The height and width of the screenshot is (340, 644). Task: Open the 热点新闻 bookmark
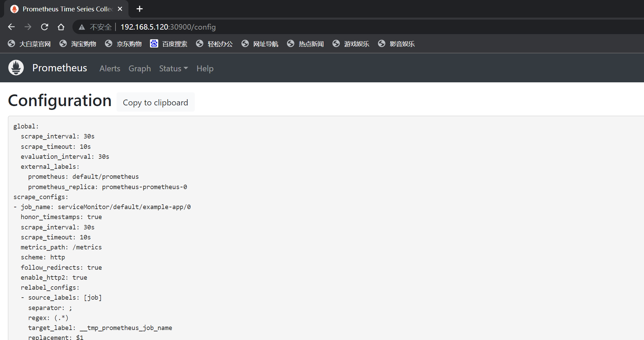click(305, 44)
